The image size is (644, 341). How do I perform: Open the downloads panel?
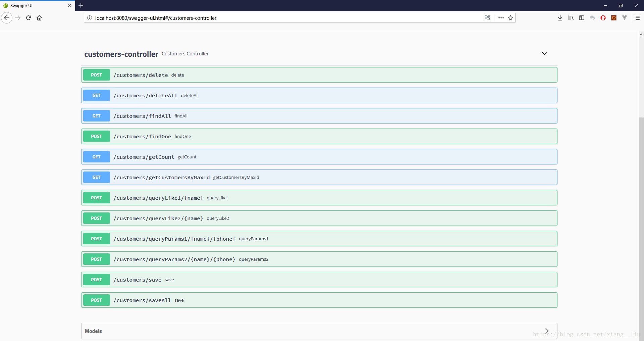[560, 18]
